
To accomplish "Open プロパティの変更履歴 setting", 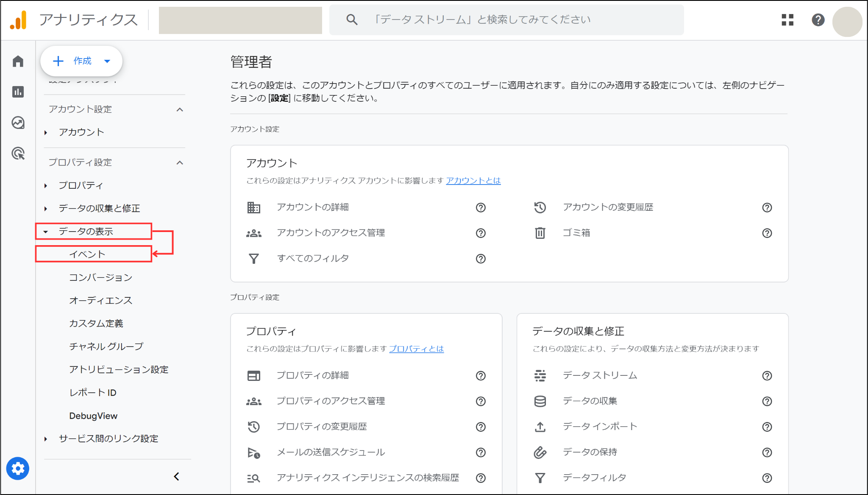I will tap(322, 426).
